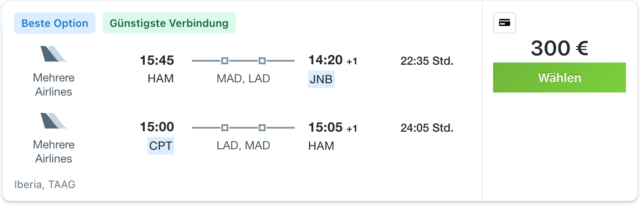Click the return flight airline logo

[54, 121]
